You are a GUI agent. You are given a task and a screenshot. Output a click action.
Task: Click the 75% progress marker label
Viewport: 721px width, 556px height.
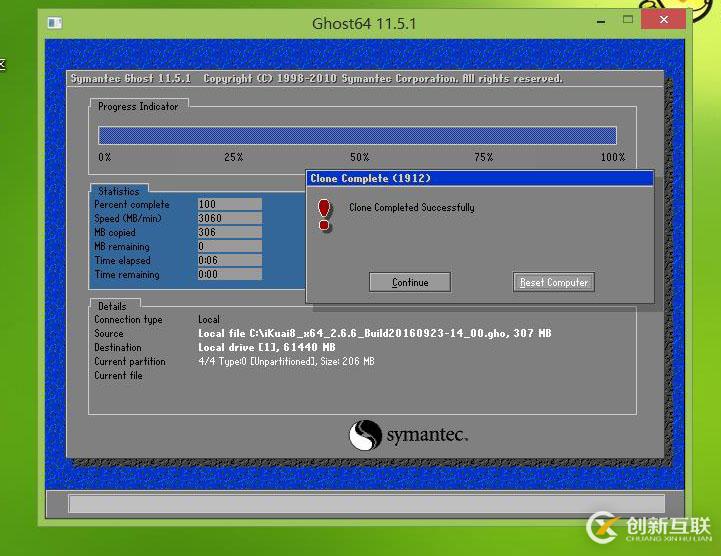(484, 157)
